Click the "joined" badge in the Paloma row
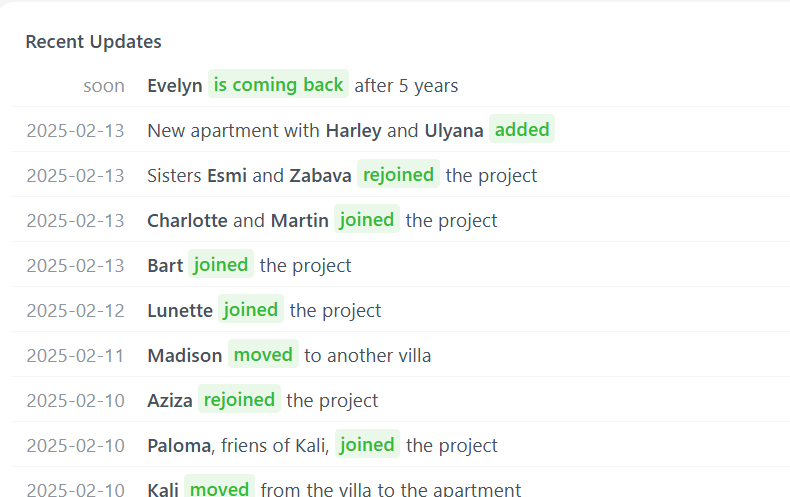This screenshot has width=790, height=497. (367, 444)
